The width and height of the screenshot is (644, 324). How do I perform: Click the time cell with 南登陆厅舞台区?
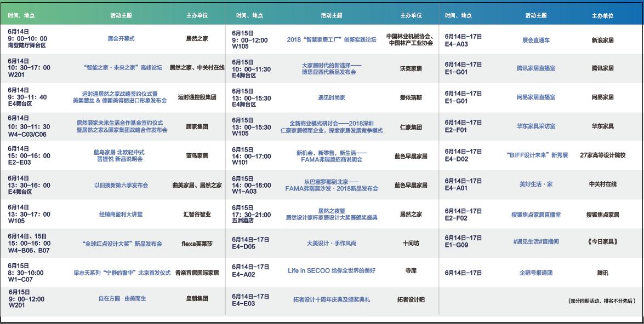[29, 38]
